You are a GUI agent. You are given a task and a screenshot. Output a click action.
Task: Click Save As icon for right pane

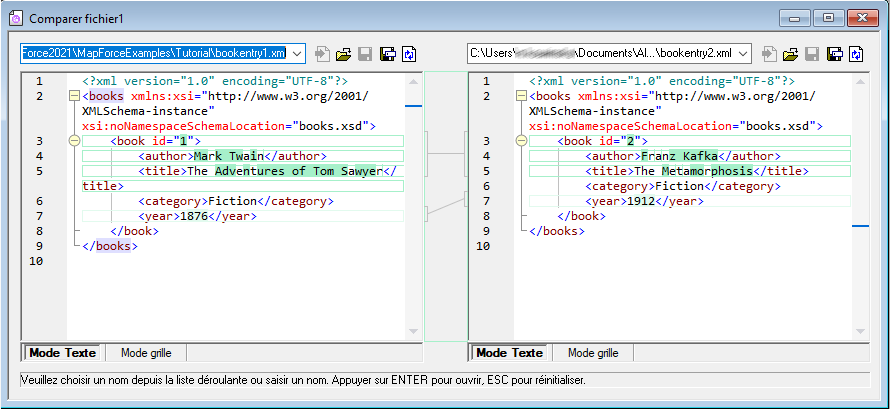[834, 54]
